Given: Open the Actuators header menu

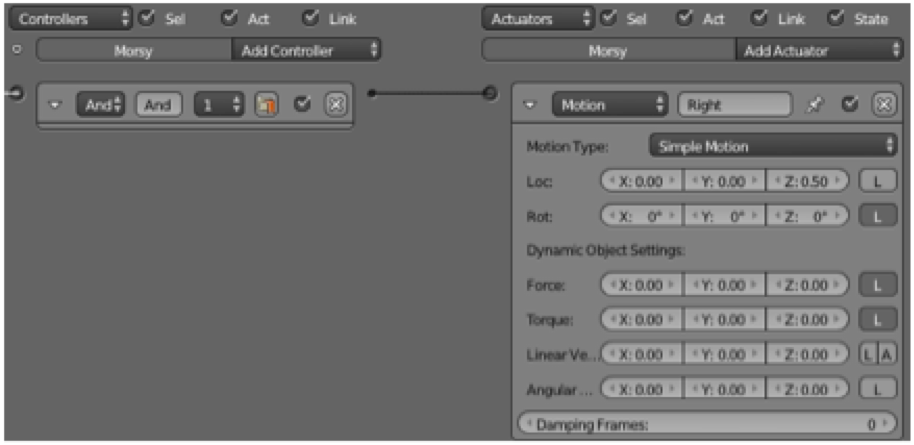Looking at the screenshot, I should 538,19.
